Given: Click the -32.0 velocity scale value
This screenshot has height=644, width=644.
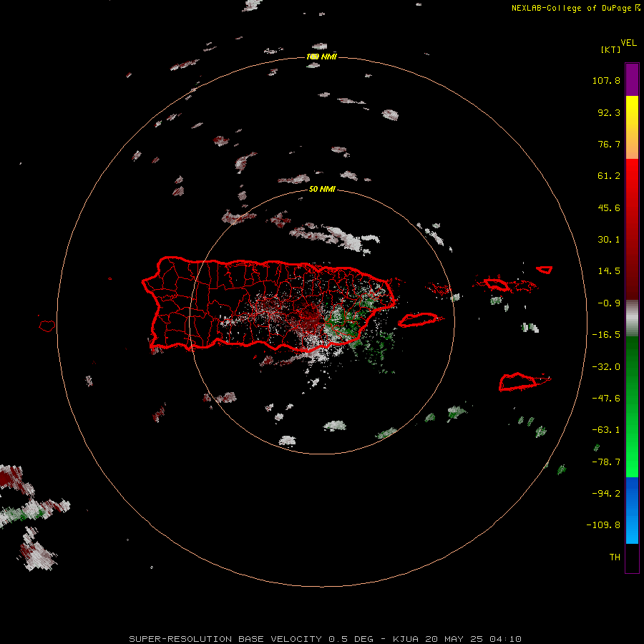Looking at the screenshot, I should [x=606, y=367].
